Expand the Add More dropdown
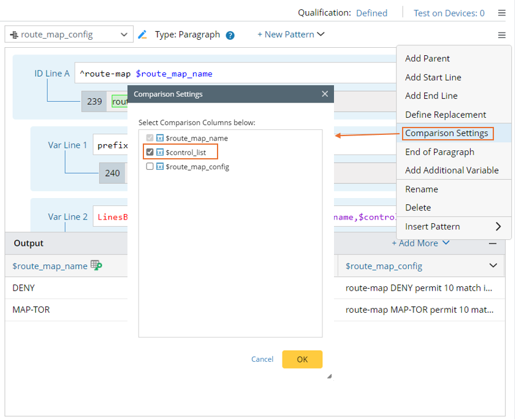This screenshot has width=516, height=420. tap(421, 243)
